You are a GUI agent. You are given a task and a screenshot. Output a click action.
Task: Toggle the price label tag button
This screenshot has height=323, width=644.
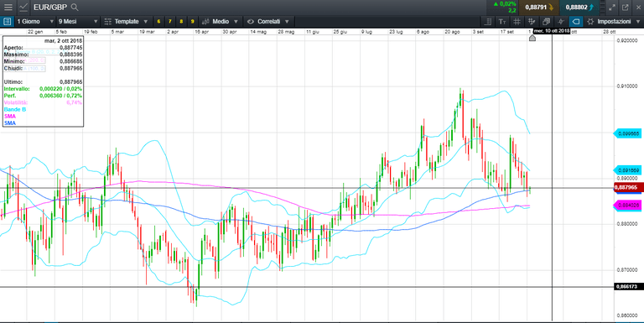(x=576, y=21)
